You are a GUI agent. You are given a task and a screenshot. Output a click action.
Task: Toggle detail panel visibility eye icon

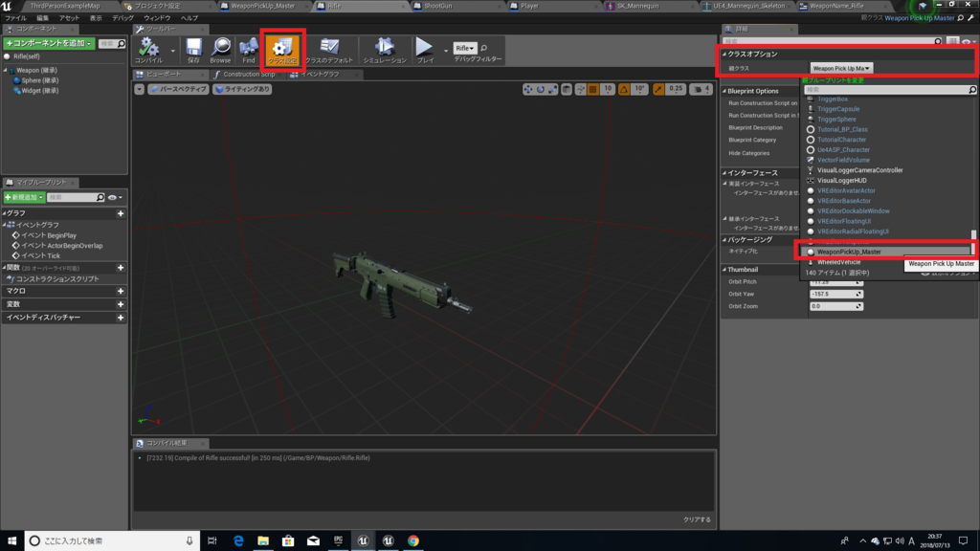pyautogui.click(x=969, y=42)
